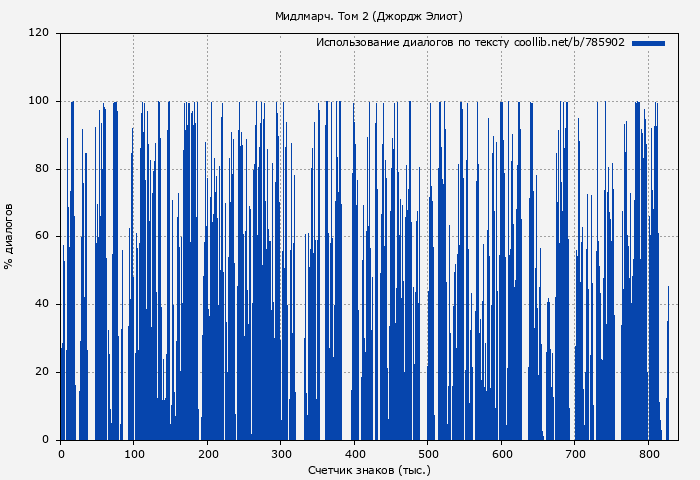
Task: Click the 700 tick label on x-axis
Action: point(575,454)
